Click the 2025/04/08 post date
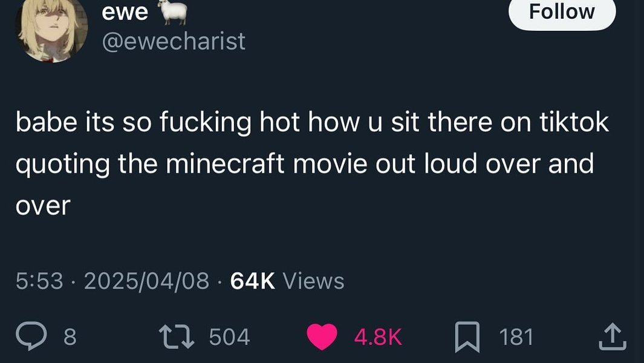Screen dimensions: 644x363 (x=146, y=281)
